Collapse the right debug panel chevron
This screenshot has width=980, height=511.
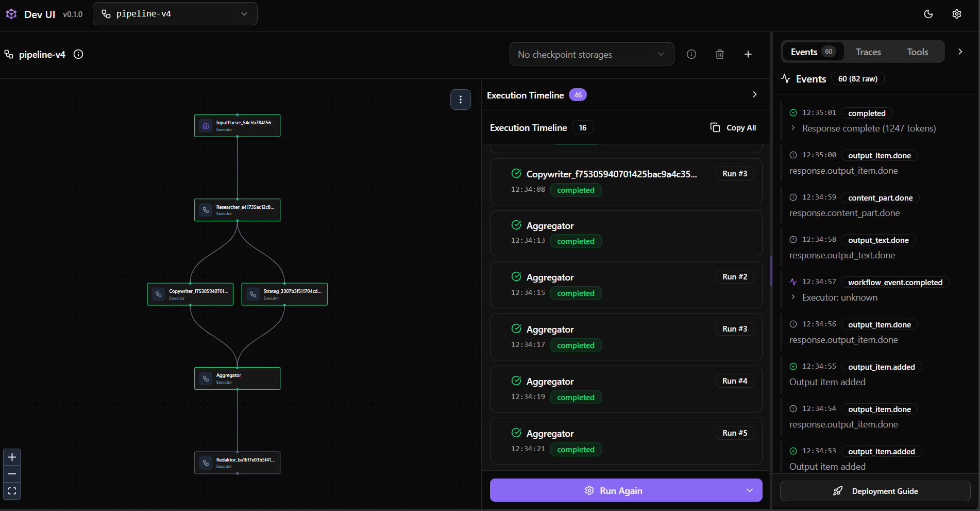click(960, 52)
